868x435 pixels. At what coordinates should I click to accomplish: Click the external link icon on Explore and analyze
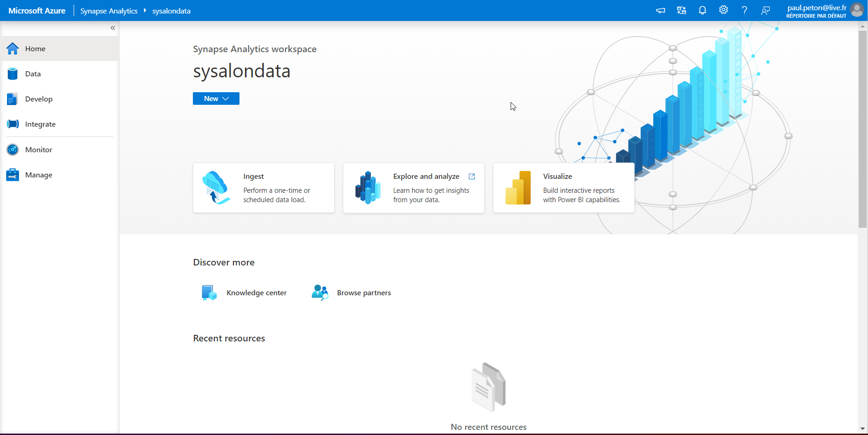pyautogui.click(x=472, y=177)
